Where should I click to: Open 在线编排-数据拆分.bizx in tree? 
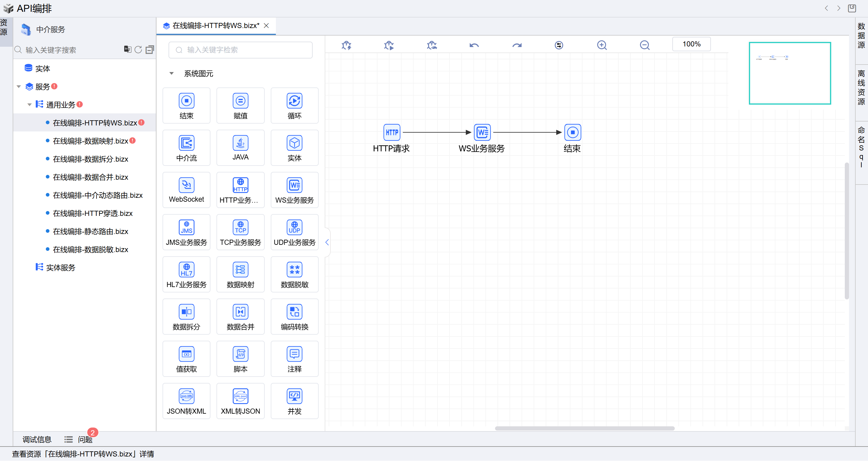click(x=90, y=159)
